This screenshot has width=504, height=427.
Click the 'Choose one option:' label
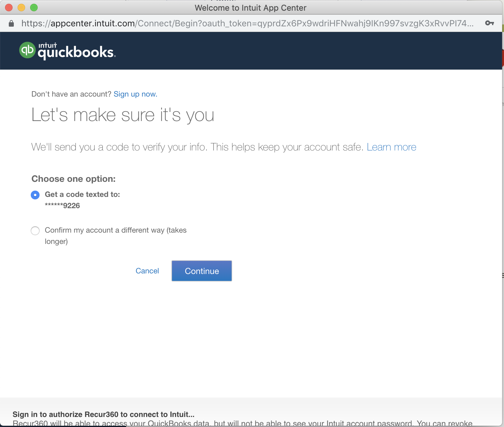73,179
